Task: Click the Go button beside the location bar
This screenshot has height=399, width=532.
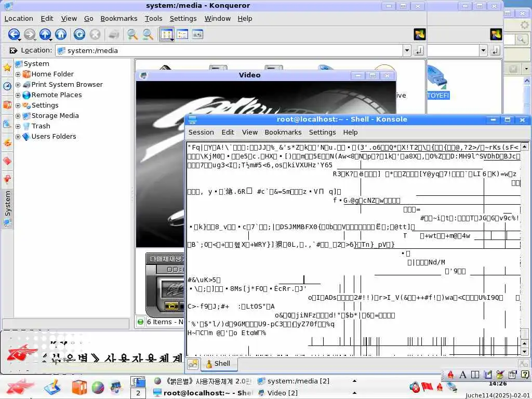Action: pos(419,50)
